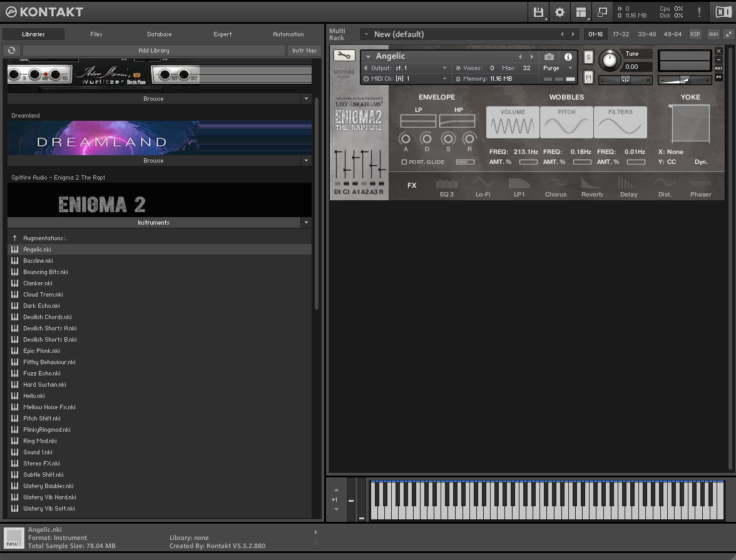Solo the Angelic instrument
Viewport: 736px width, 560px height.
point(588,58)
